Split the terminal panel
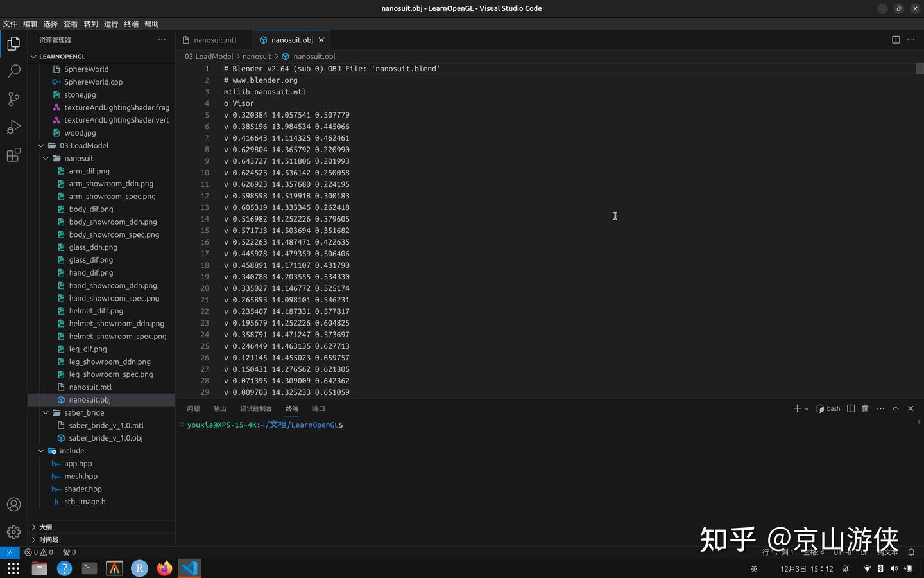 click(x=850, y=408)
